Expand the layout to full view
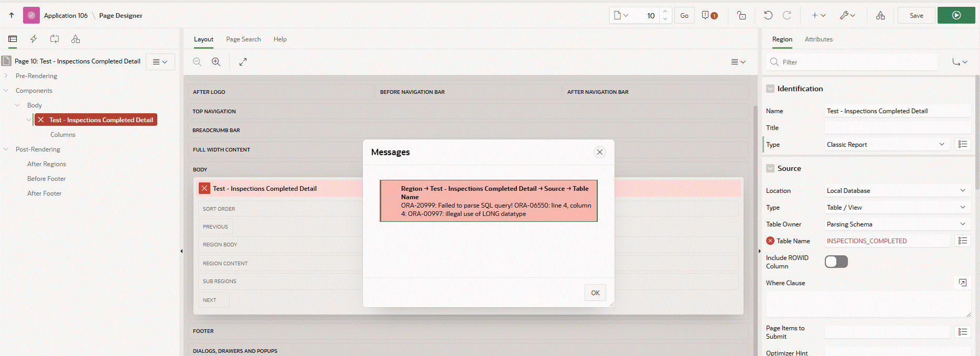The height and width of the screenshot is (356, 980). click(243, 62)
